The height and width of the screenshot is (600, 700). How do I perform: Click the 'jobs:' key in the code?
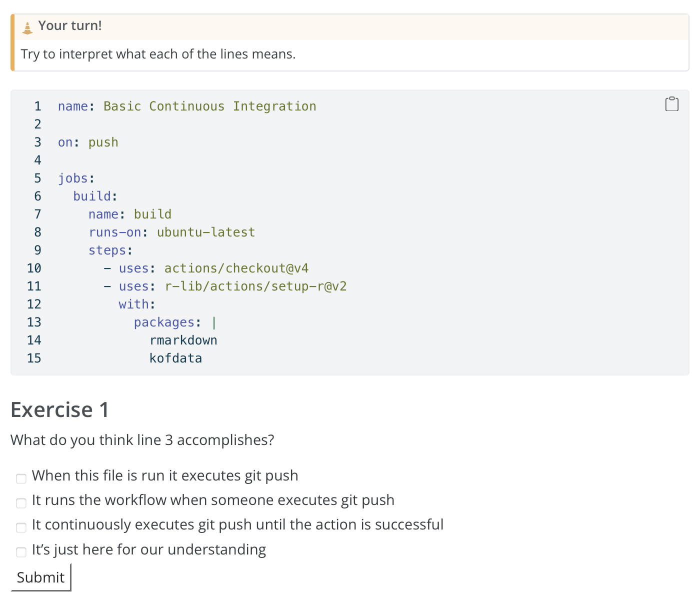click(x=76, y=178)
